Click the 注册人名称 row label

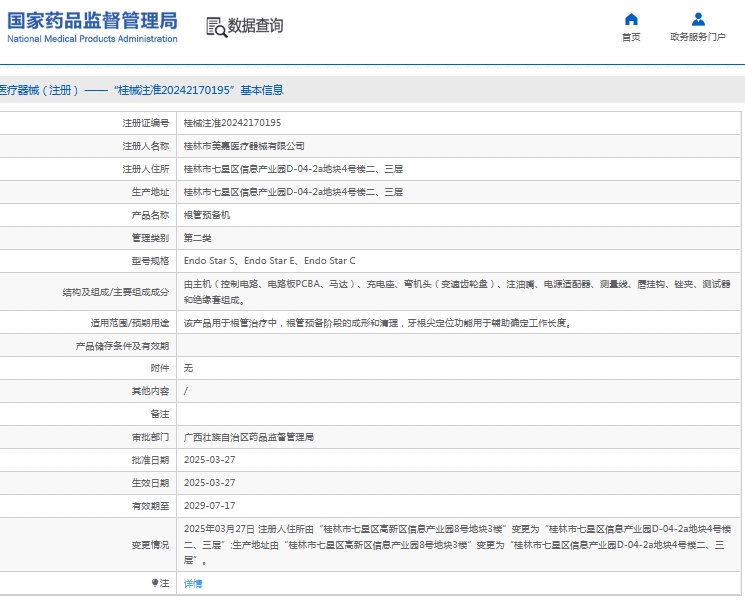(145, 146)
